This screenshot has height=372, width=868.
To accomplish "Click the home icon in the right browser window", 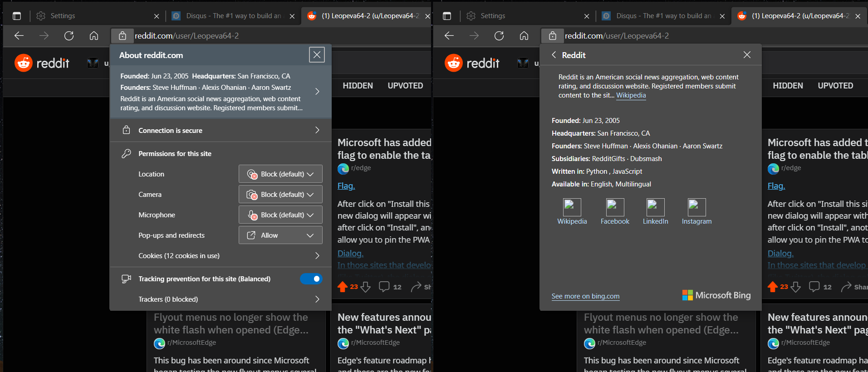I will click(x=524, y=36).
